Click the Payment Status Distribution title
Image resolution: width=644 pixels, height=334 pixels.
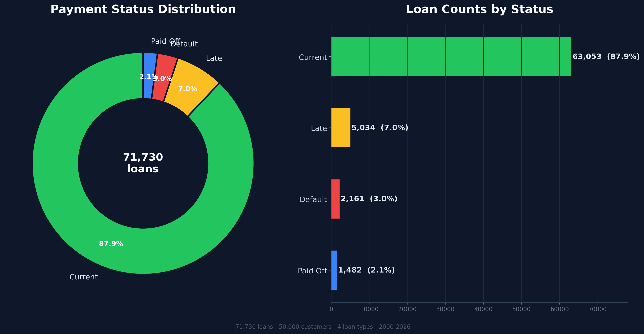143,9
